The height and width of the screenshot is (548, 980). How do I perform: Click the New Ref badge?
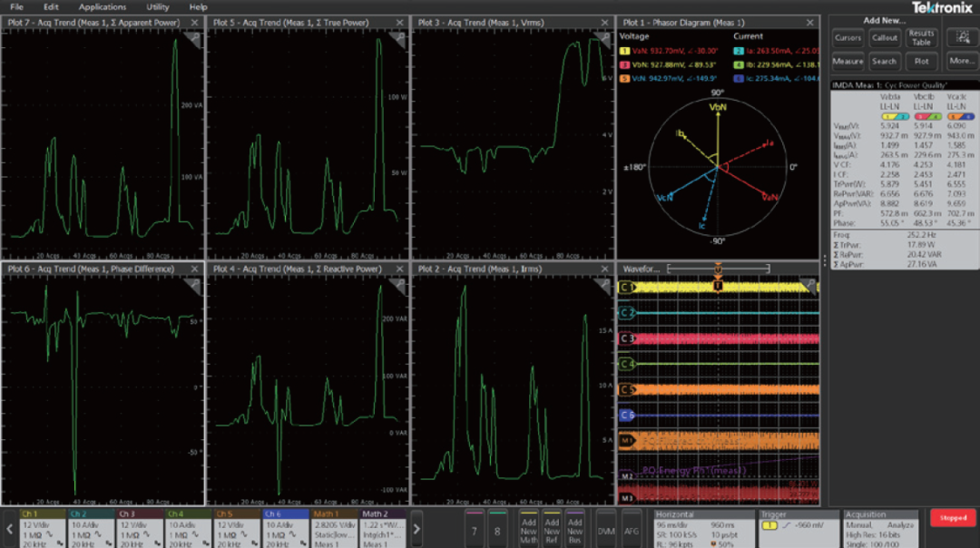[x=552, y=530]
